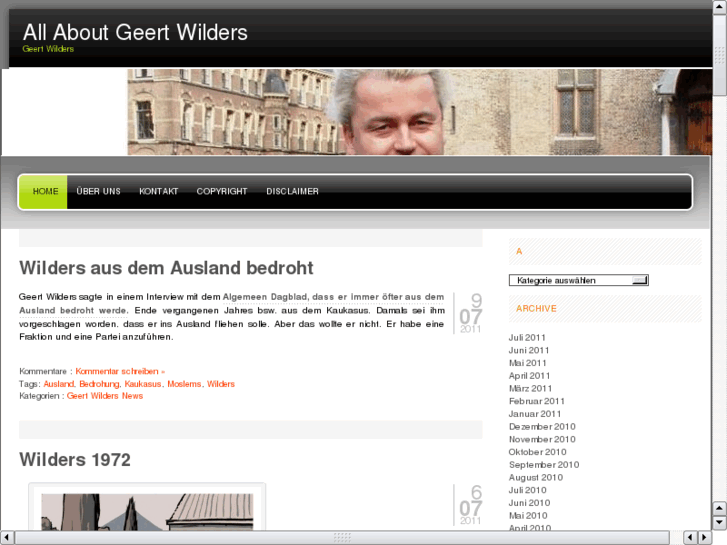Click 'Kommentar schreiben »' link

tap(120, 371)
